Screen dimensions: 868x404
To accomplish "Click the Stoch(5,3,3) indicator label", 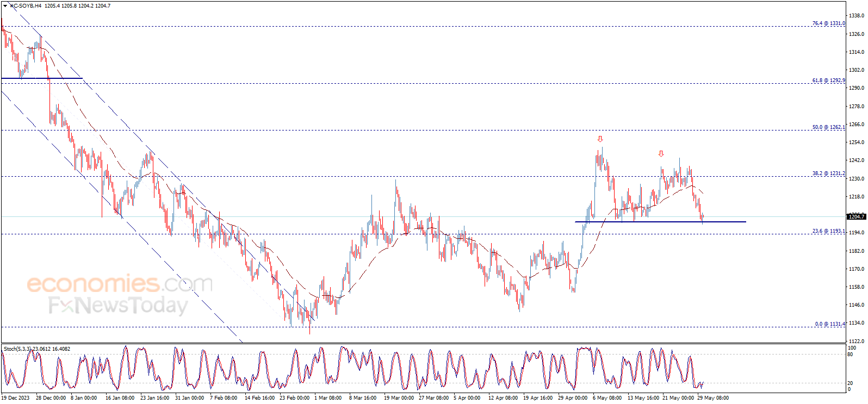I will [x=37, y=349].
